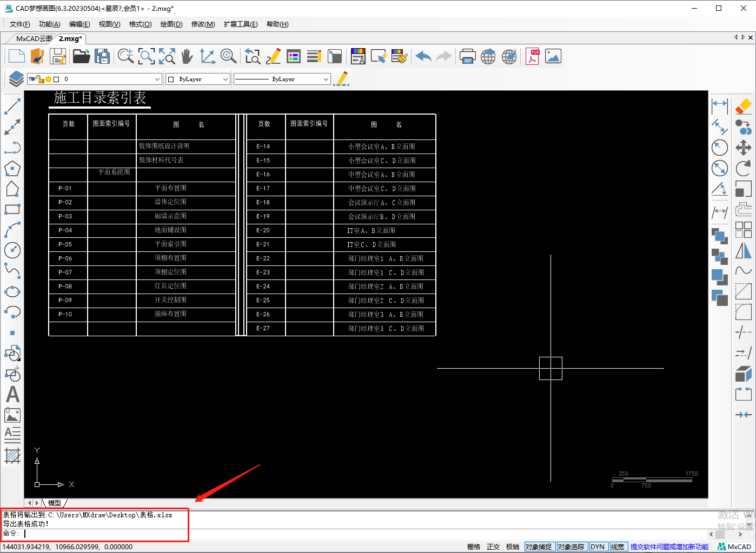
Task: Switch to the 2.mxg* document tab
Action: 70,39
